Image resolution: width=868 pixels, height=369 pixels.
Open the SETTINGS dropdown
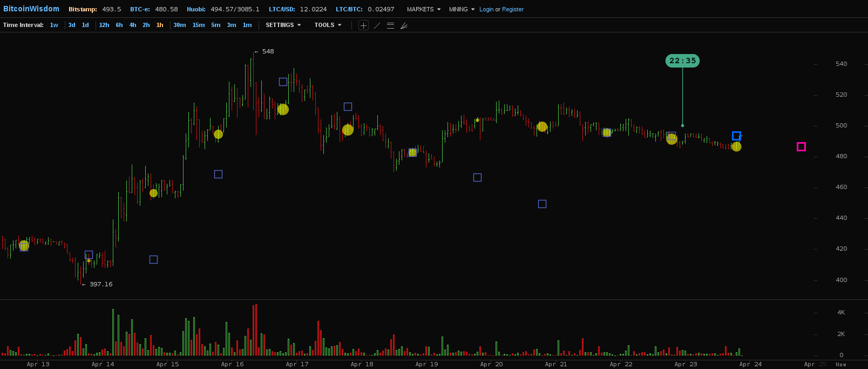[283, 25]
